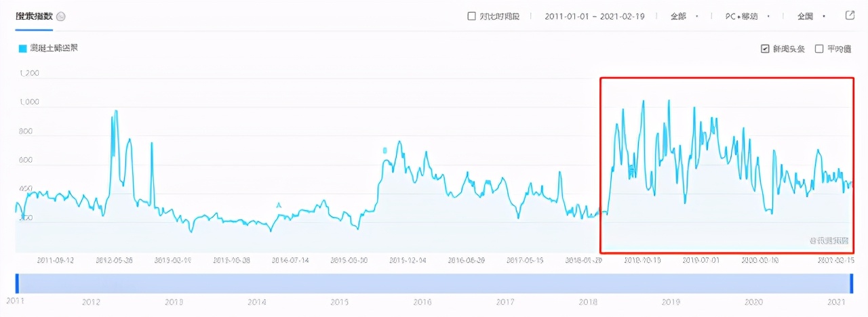
Task: Click the left handle of timeline range slider
Action: [18, 283]
